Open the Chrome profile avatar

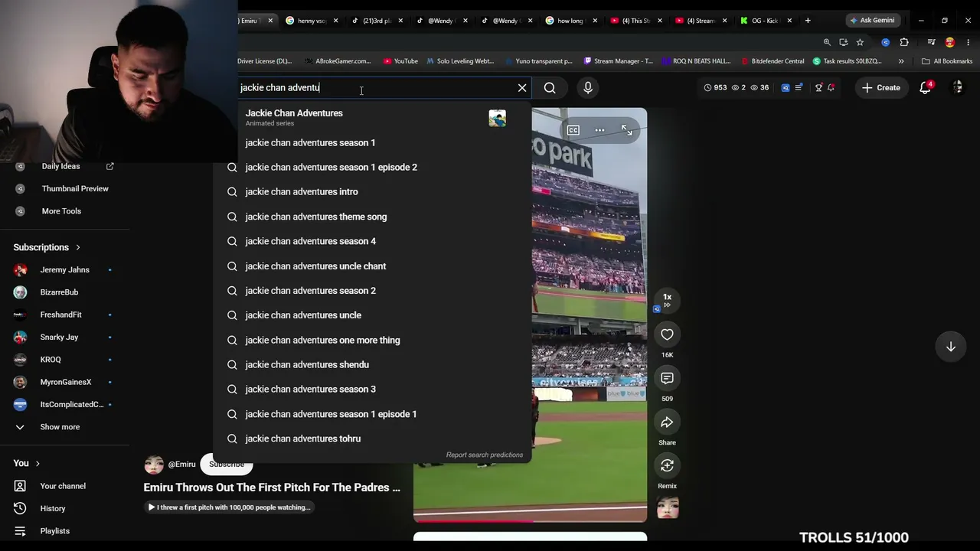pos(950,42)
